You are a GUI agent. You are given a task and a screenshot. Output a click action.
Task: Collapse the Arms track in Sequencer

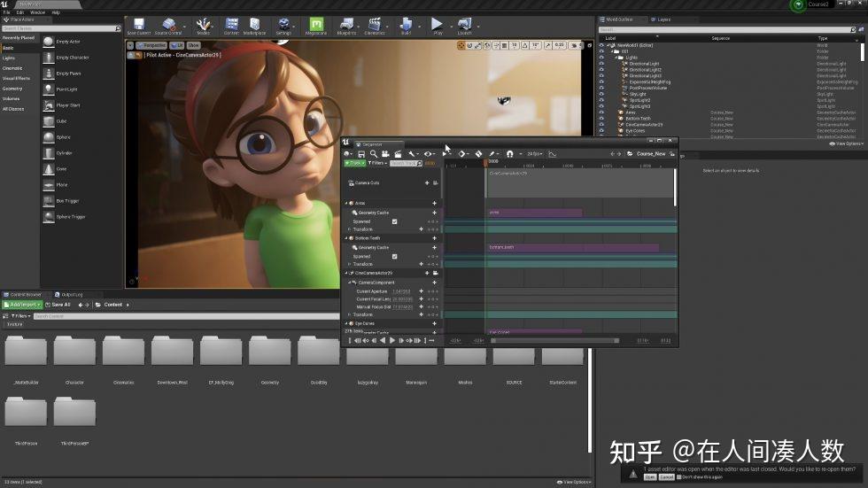tap(346, 203)
